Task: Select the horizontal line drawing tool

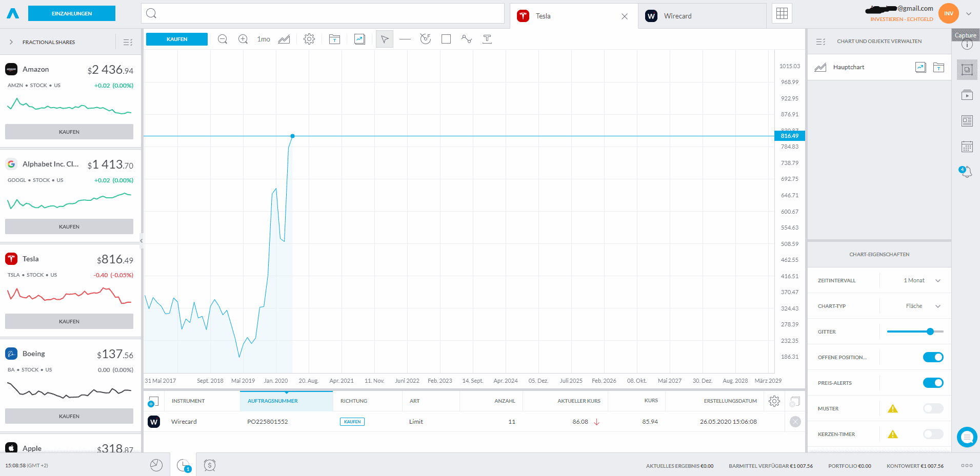Action: click(405, 39)
